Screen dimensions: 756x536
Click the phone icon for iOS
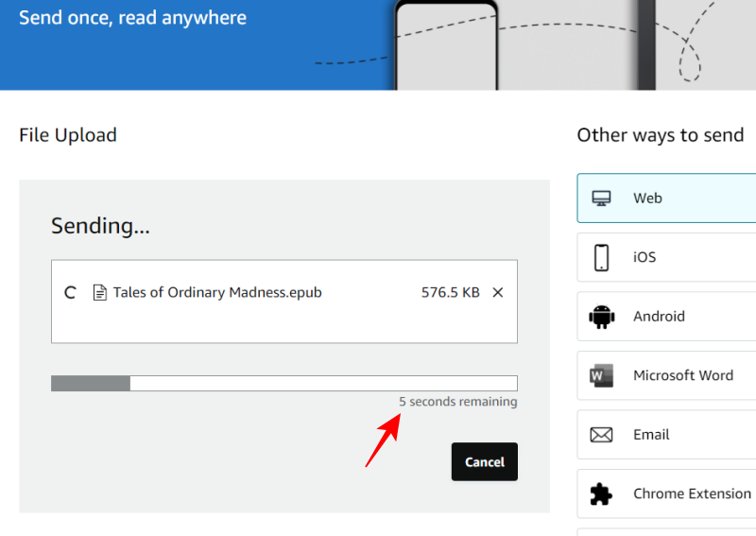click(601, 258)
